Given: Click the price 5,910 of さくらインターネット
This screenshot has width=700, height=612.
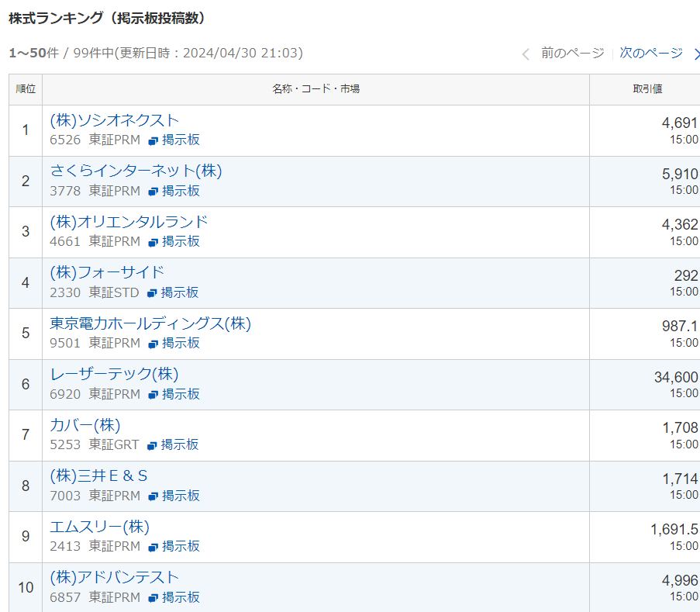Looking at the screenshot, I should coord(680,174).
